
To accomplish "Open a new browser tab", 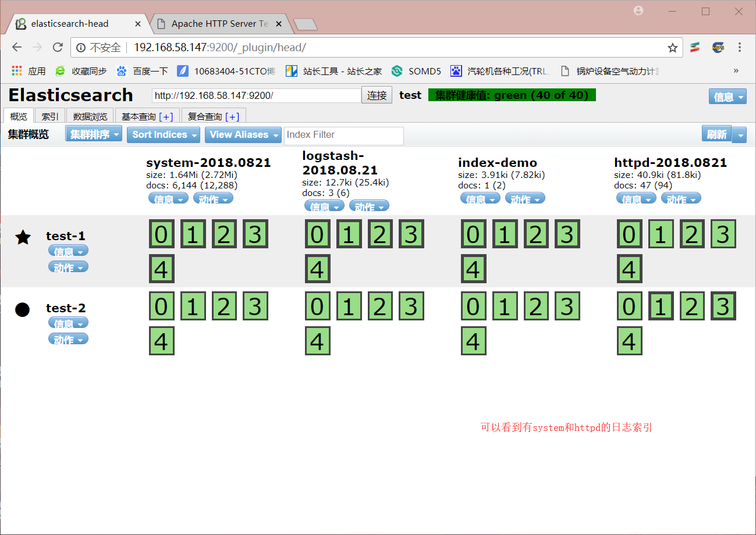I will tap(305, 24).
